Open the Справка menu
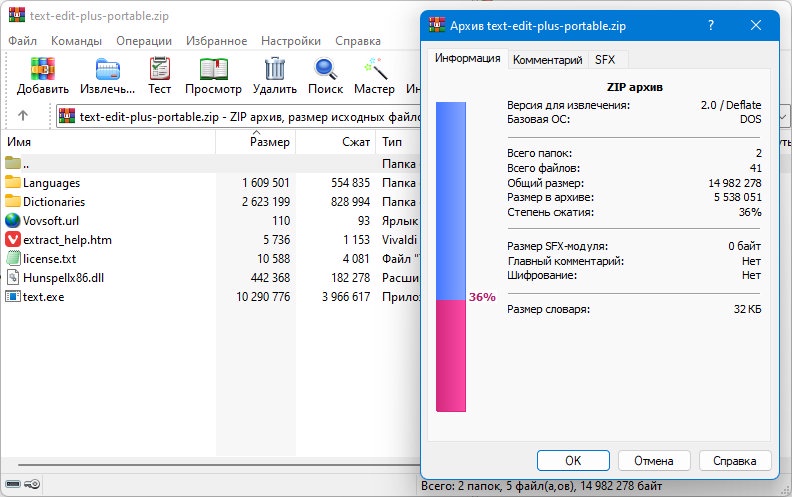 point(358,41)
